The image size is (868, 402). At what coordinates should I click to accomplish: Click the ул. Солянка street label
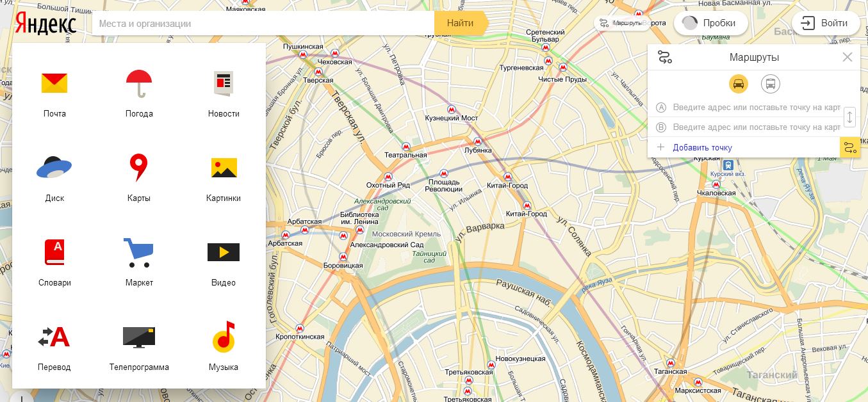pyautogui.click(x=574, y=237)
